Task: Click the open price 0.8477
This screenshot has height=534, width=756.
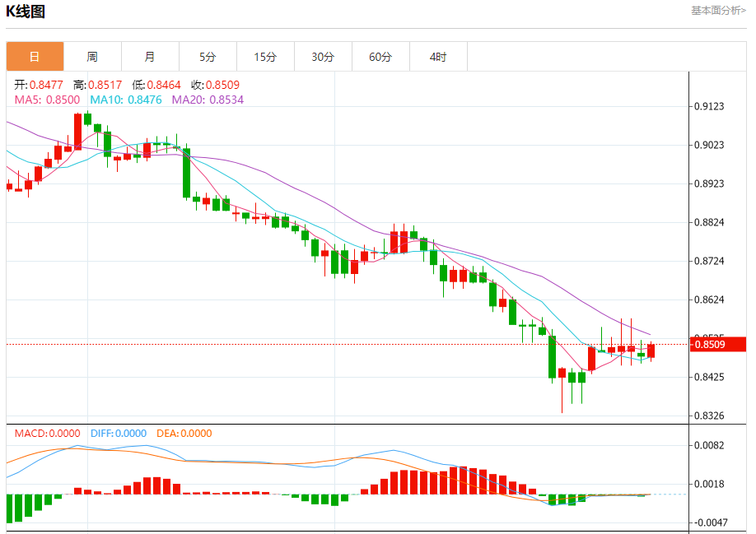Action: click(46, 86)
